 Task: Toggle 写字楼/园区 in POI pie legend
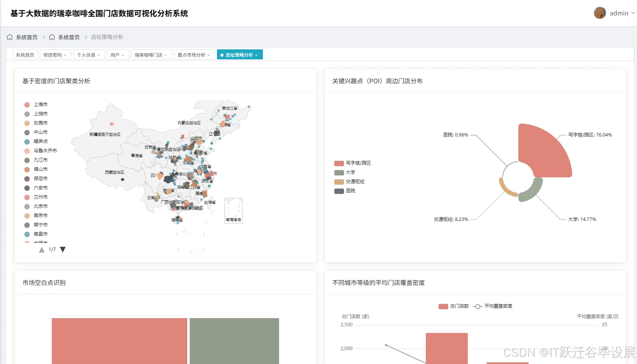click(x=352, y=163)
